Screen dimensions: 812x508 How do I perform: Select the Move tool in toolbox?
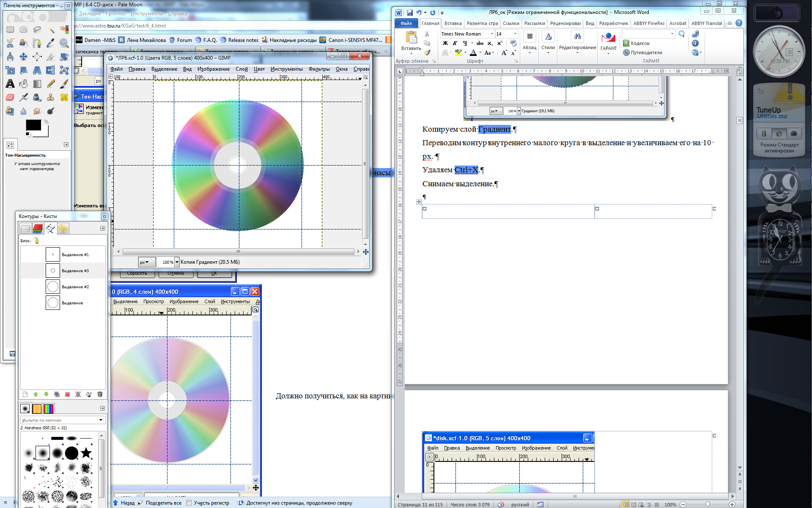point(24,57)
